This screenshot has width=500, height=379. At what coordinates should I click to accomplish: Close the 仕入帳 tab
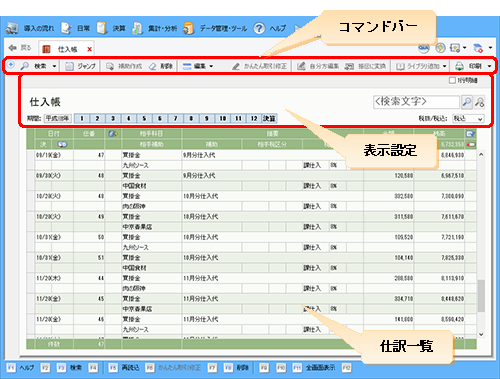point(89,49)
